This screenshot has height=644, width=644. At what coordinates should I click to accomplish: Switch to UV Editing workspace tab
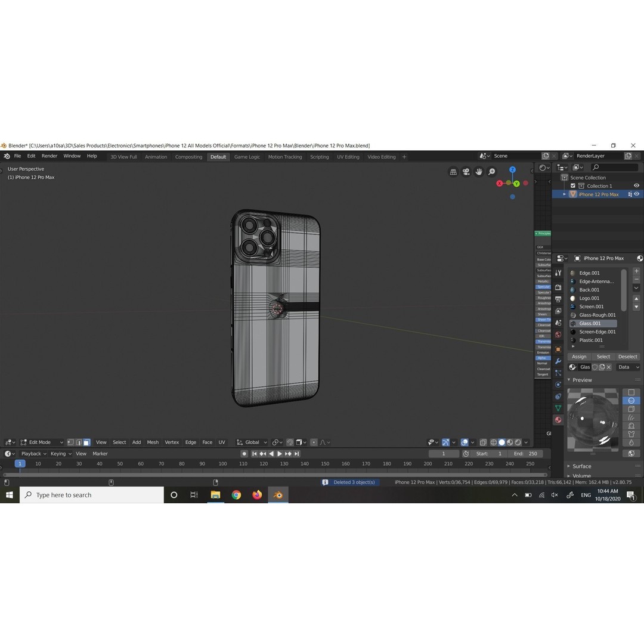pyautogui.click(x=348, y=157)
